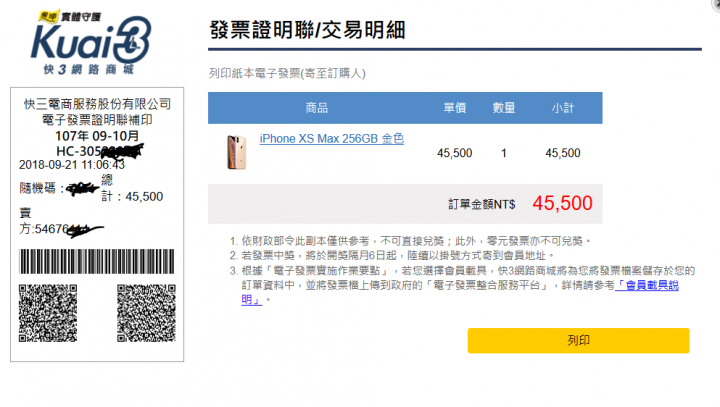Click the invoice timestamp 2018-09-21 11:06:43

pyautogui.click(x=72, y=165)
